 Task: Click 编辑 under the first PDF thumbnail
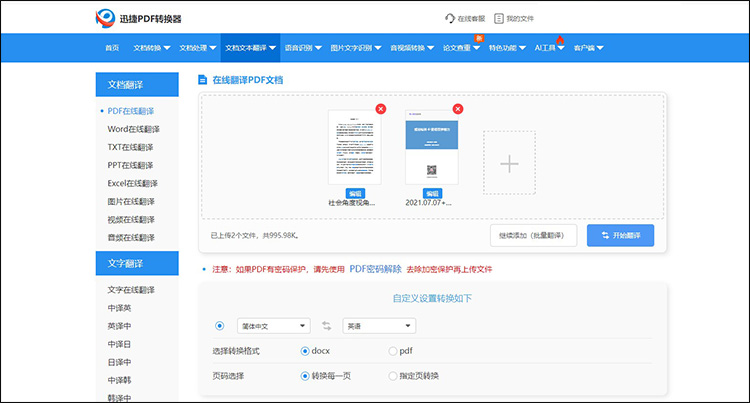click(354, 192)
